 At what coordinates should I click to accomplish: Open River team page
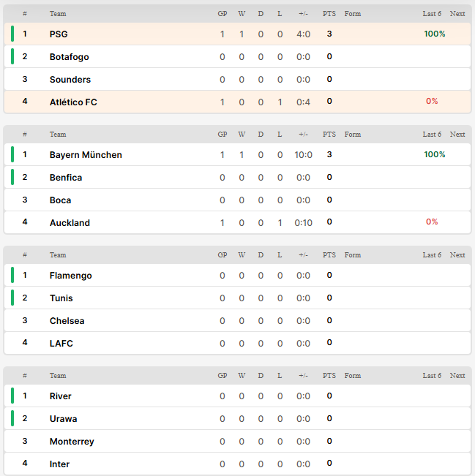61,396
